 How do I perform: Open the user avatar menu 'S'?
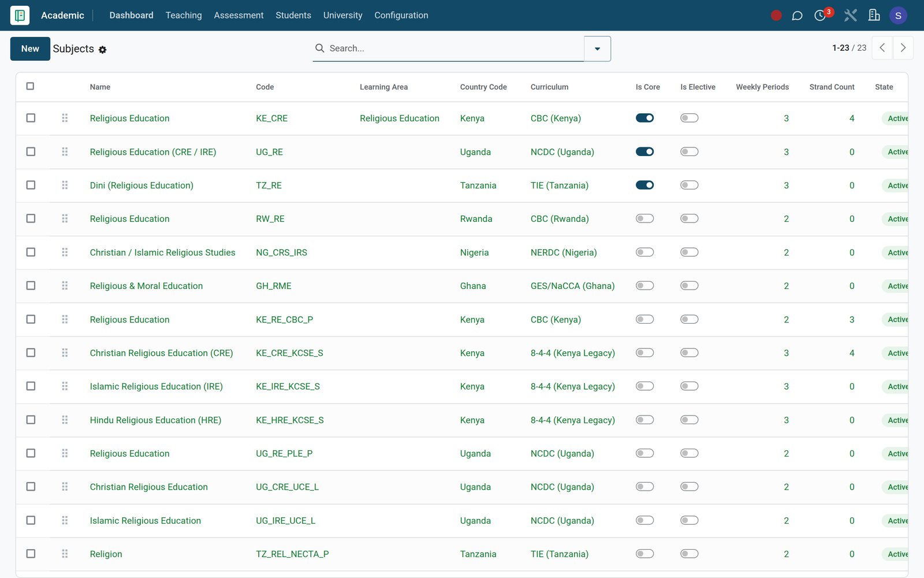[x=898, y=16]
